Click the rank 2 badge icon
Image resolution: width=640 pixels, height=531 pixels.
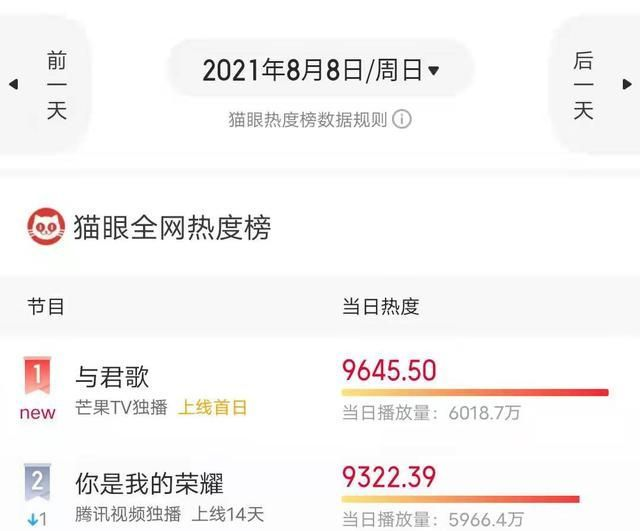coord(37,483)
